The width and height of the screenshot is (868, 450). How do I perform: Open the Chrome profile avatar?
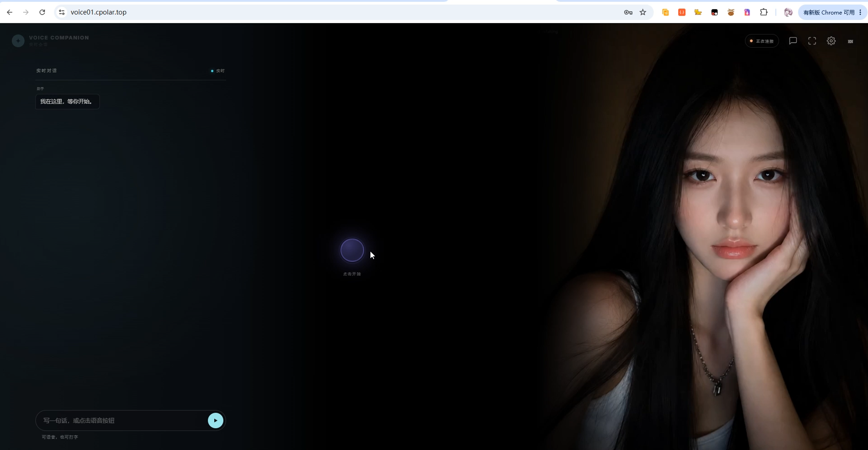click(x=789, y=12)
